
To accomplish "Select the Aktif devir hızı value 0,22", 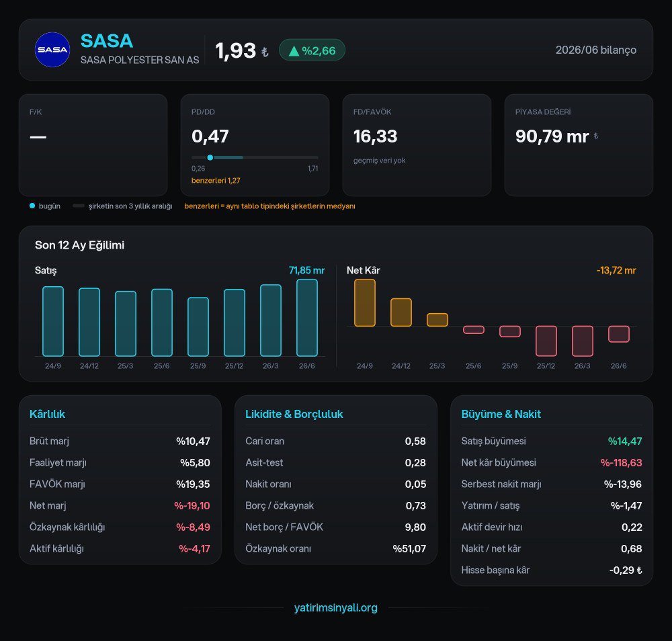I will tap(632, 527).
